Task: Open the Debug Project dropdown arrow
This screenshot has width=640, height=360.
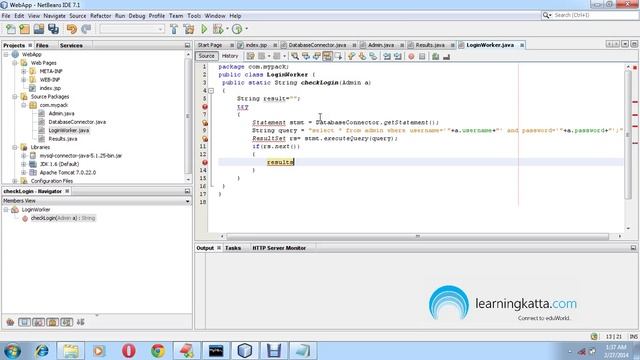Action: coord(227,29)
